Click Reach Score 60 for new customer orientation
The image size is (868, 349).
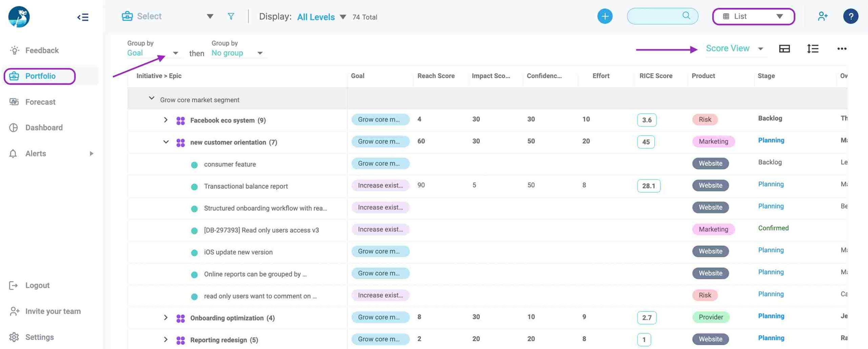tap(421, 141)
